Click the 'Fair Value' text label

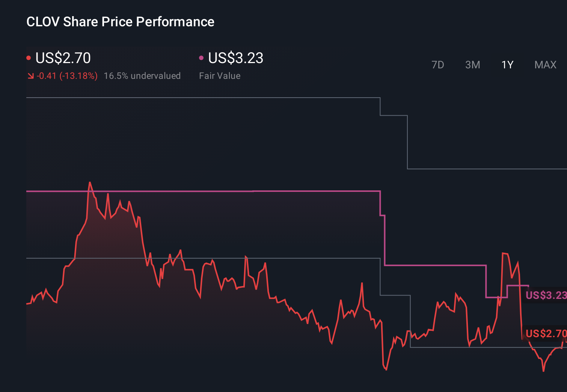[x=219, y=76]
